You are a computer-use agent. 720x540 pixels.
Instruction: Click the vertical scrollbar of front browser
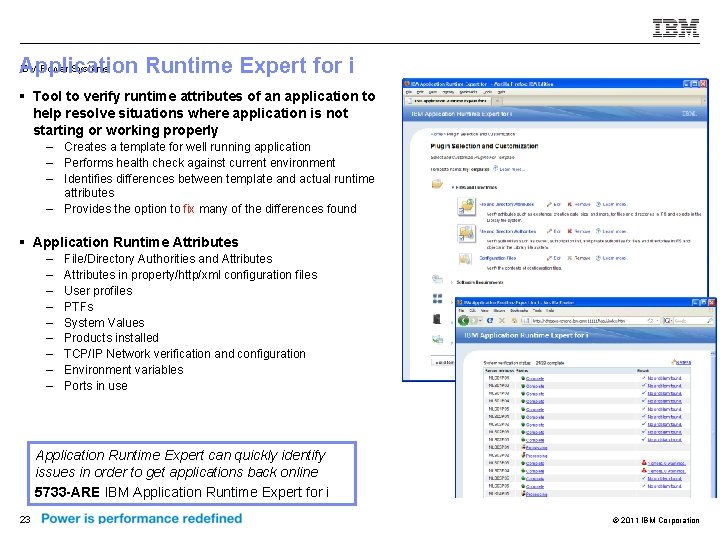713,422
